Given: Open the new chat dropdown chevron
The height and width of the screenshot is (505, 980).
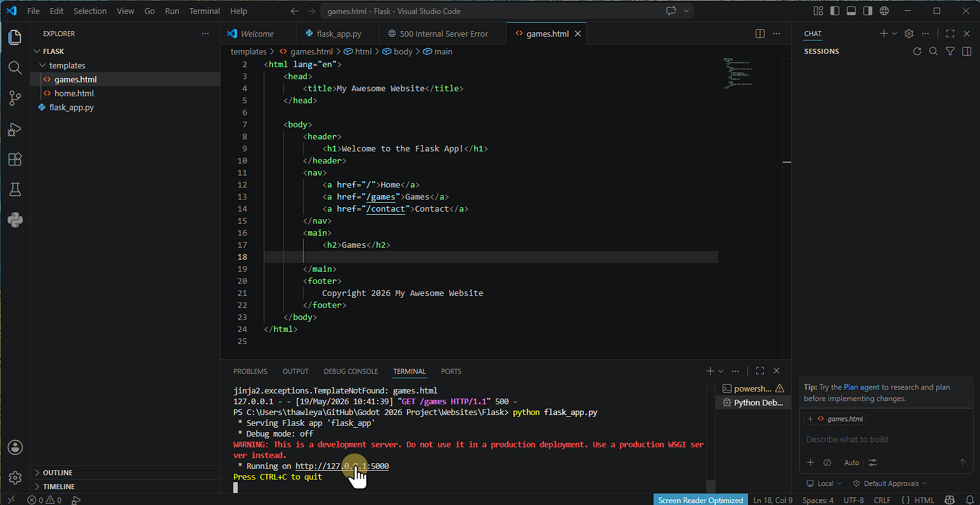Looking at the screenshot, I should tap(894, 34).
